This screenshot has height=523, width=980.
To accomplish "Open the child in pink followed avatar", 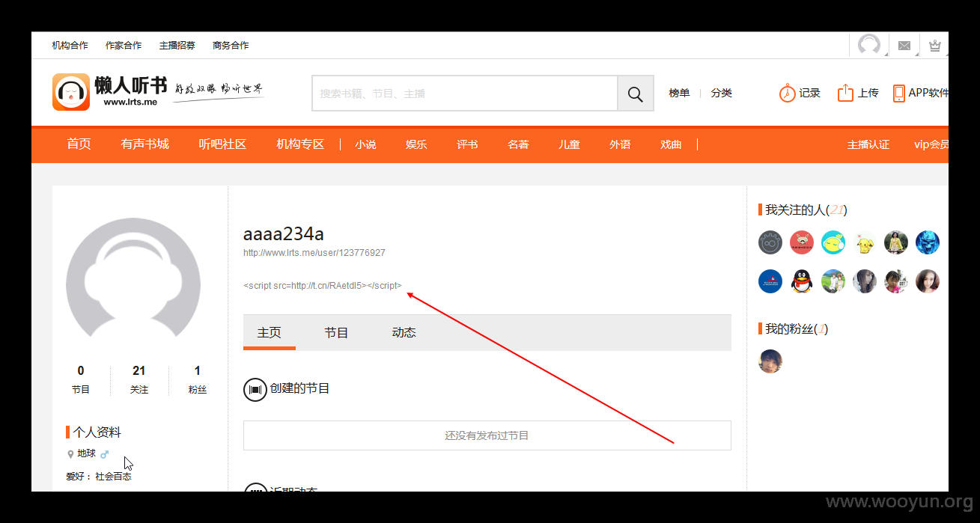I will coord(896,281).
